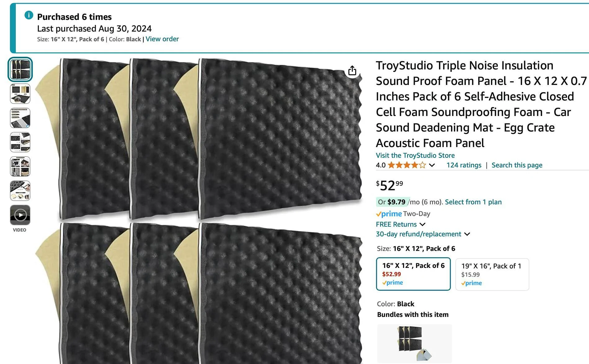Open the fifth product image thumbnail

point(20,166)
